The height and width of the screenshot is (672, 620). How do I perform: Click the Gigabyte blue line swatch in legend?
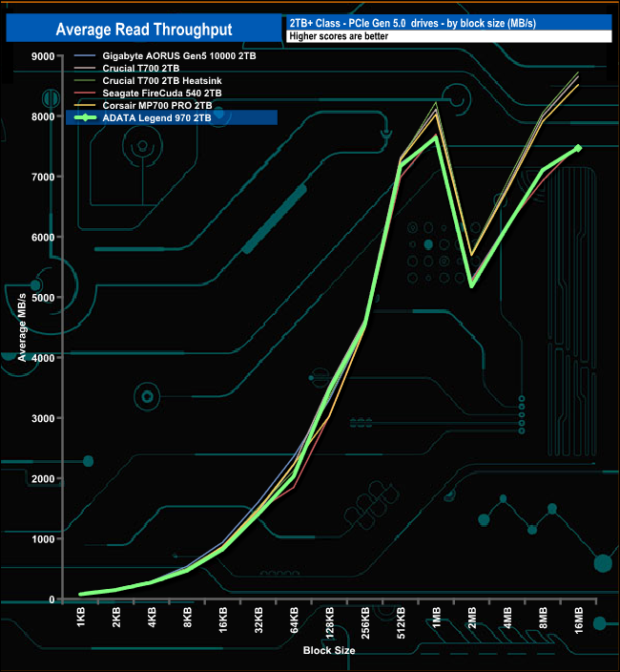click(x=85, y=55)
